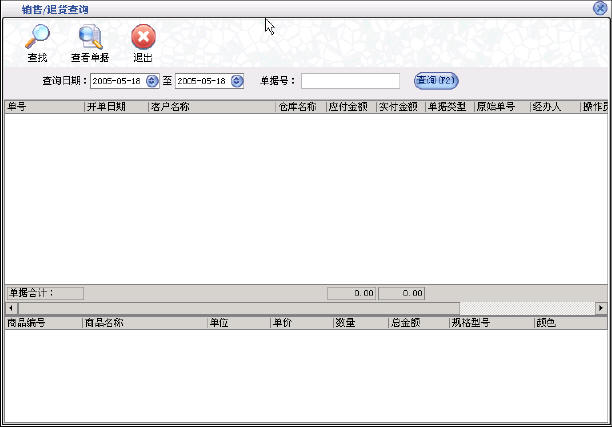Screen dimensions: 612x427
Task: Click the 总金额 column header
Action: [x=418, y=323]
